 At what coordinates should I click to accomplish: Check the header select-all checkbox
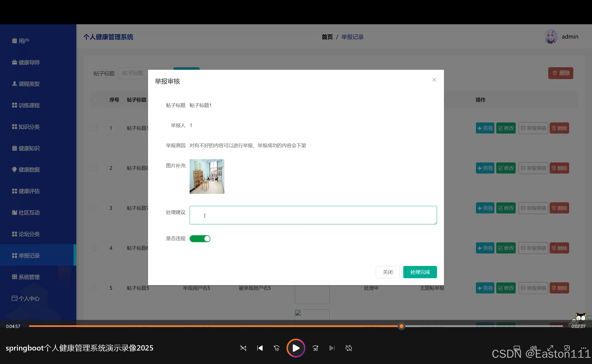[x=94, y=100]
